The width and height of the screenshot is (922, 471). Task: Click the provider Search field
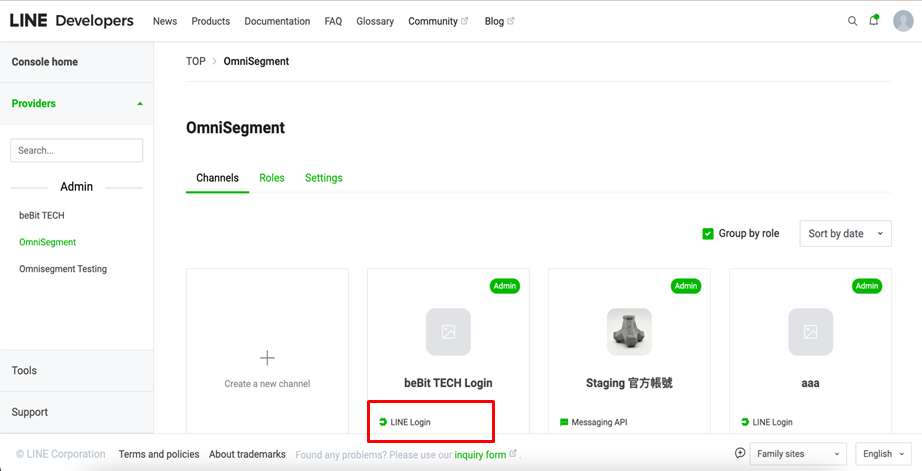coord(76,151)
